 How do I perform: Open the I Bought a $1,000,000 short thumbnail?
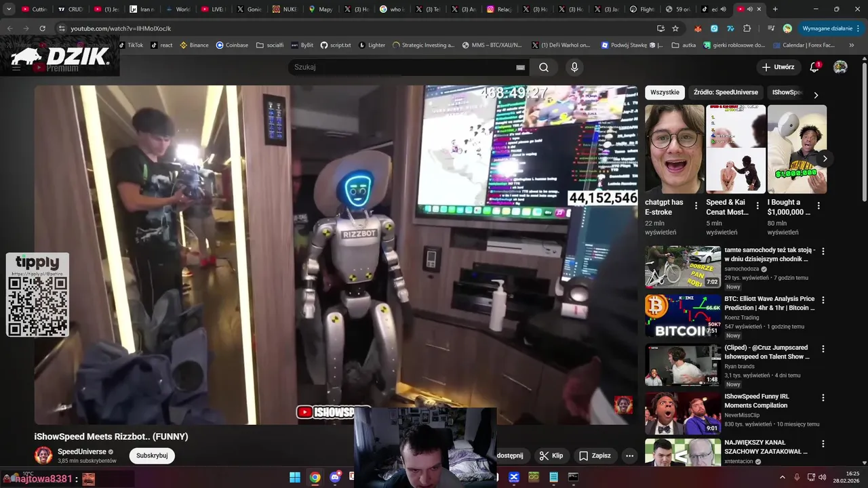(x=797, y=149)
